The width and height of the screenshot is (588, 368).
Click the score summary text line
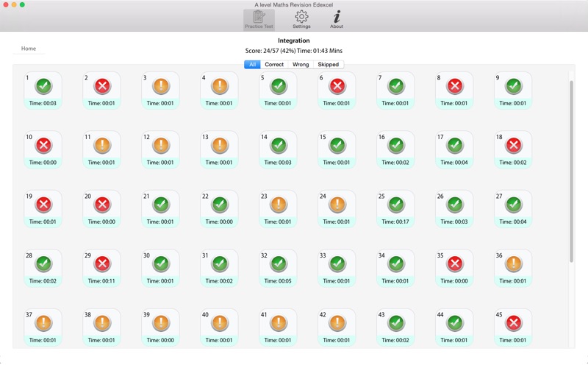293,51
